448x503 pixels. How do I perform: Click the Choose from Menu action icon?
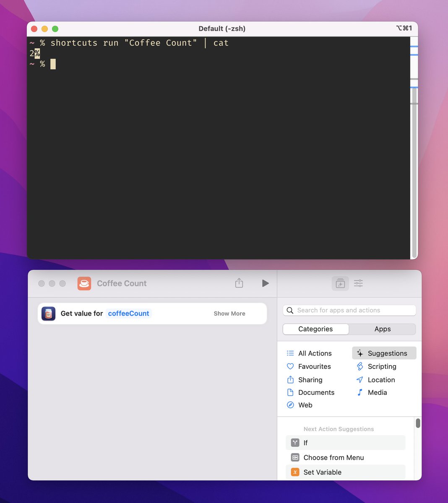pyautogui.click(x=295, y=457)
